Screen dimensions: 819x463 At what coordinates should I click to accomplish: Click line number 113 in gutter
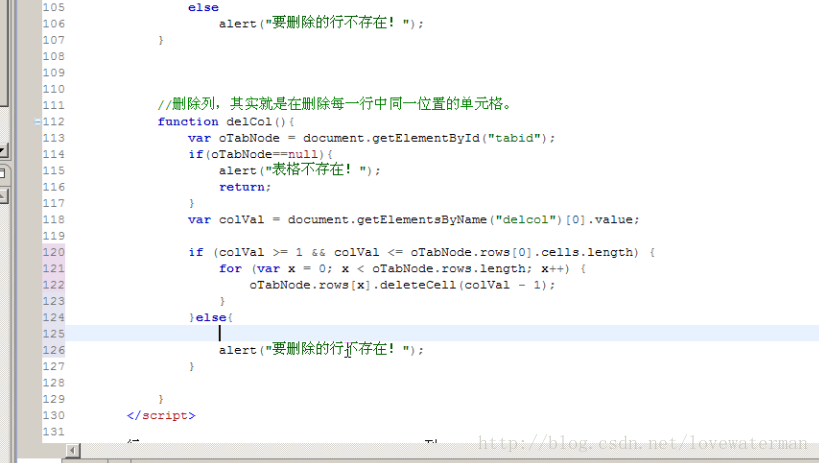(54, 138)
